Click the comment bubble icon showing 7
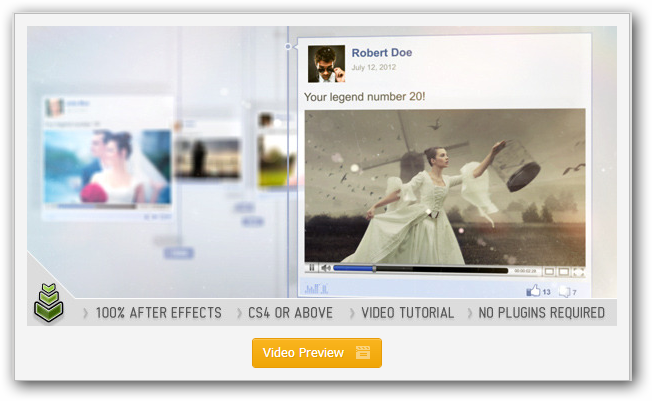Viewport: 652px width, 401px height. (x=564, y=292)
